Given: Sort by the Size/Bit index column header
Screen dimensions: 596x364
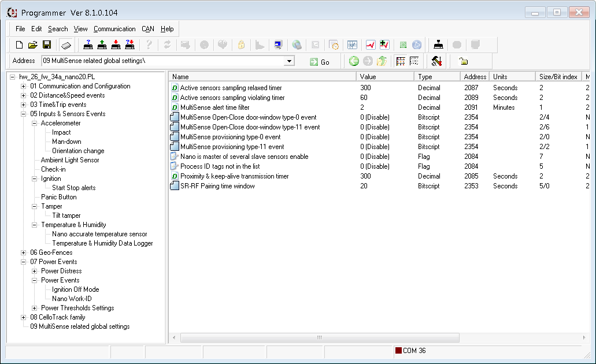Looking at the screenshot, I should [558, 77].
